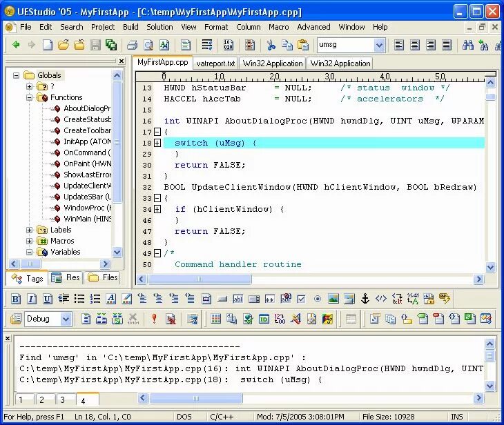Justify text in main toolbar
This screenshot has height=425, width=504.
(x=447, y=45)
